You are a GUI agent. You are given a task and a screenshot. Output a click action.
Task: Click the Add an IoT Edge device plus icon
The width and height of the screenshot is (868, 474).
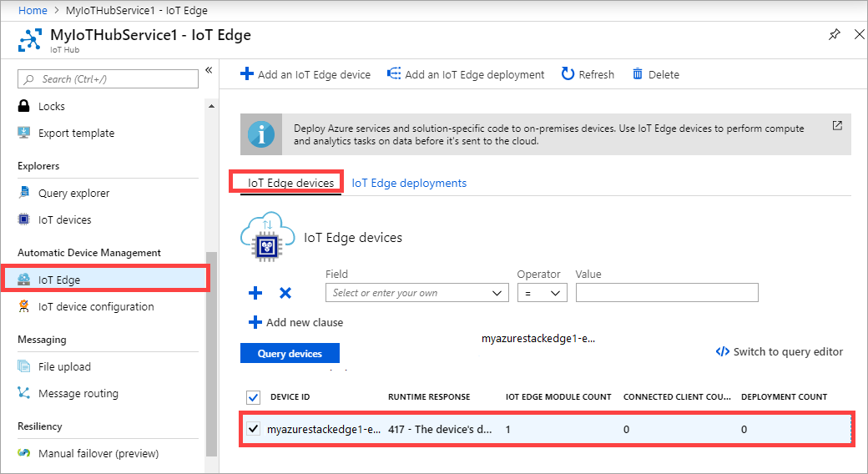pos(246,74)
